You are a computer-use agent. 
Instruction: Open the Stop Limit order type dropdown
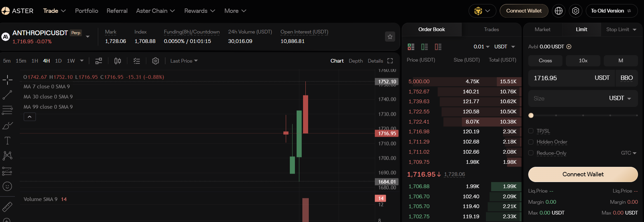621,29
